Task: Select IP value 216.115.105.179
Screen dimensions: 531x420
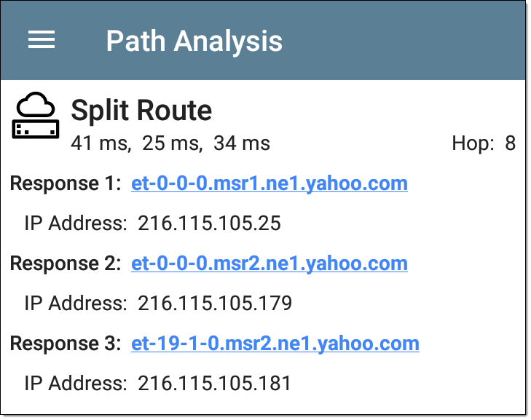Action: click(x=215, y=304)
